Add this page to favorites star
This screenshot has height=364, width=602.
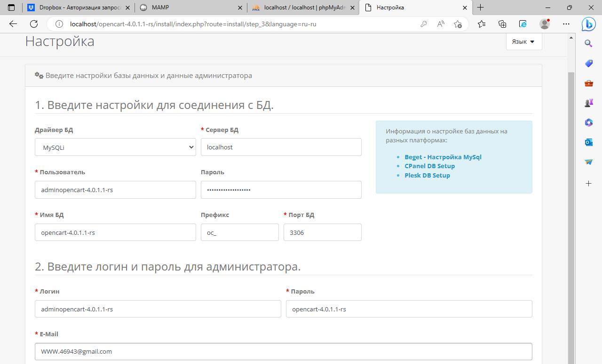458,24
